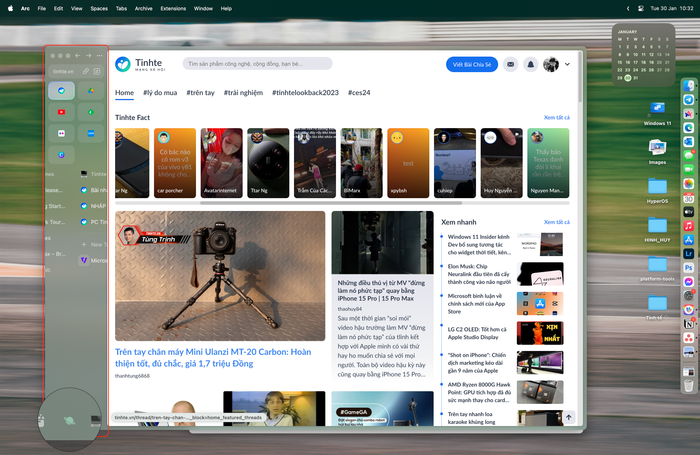
Task: Go back using Arc's back arrow
Action: (78, 55)
